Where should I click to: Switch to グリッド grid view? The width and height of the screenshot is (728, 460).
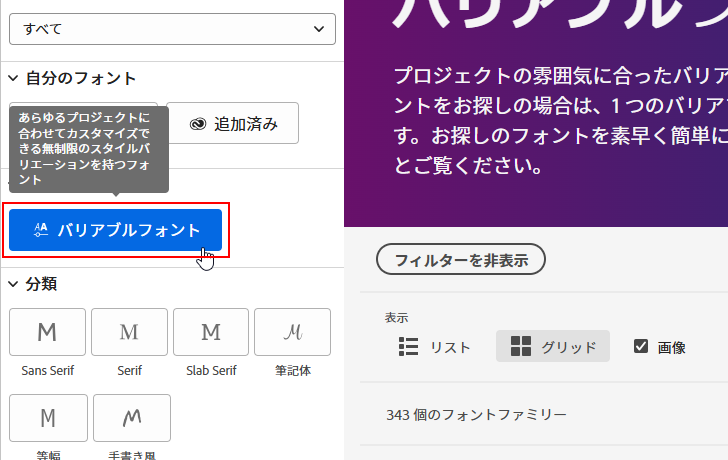pyautogui.click(x=552, y=346)
